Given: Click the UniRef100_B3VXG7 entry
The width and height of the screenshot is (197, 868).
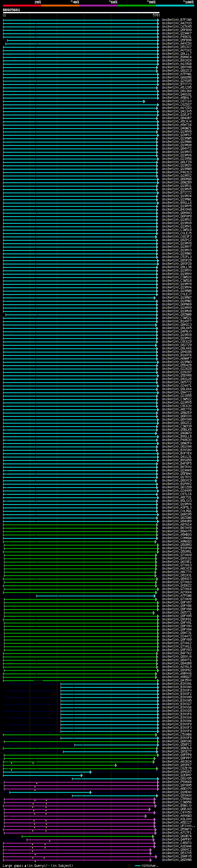Looking at the screenshot, I should (x=177, y=704).
